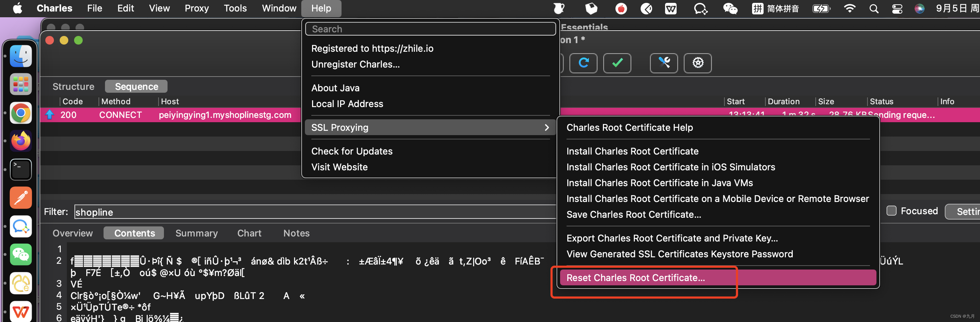Screen dimensions: 980x322
Task: Open Charles Root Certificate Help
Action: pyautogui.click(x=718, y=127)
